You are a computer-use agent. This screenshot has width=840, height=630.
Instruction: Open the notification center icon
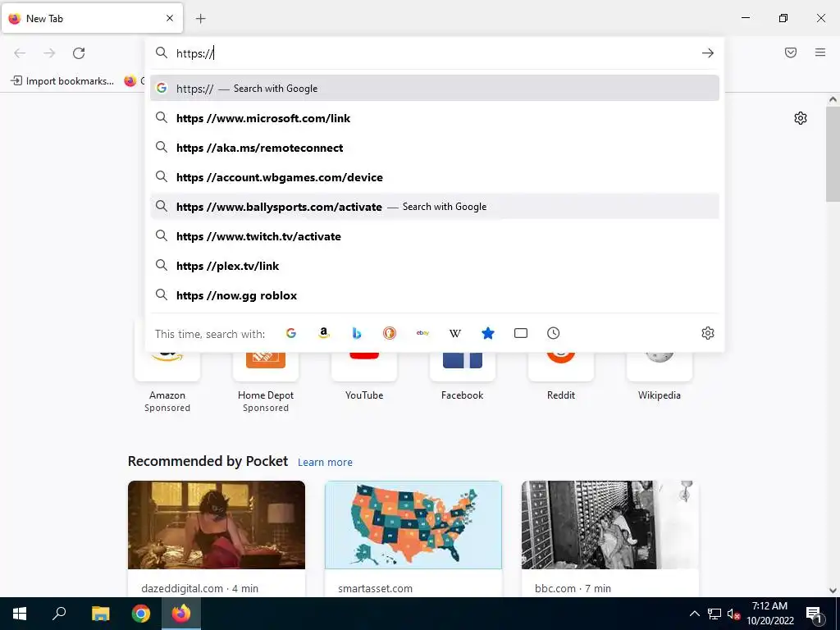(x=815, y=614)
